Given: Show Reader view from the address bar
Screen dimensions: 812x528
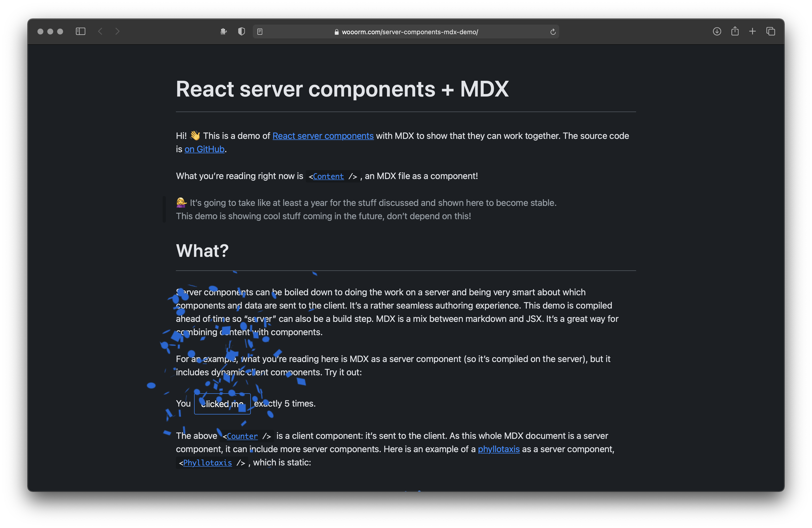Looking at the screenshot, I should click(x=260, y=32).
